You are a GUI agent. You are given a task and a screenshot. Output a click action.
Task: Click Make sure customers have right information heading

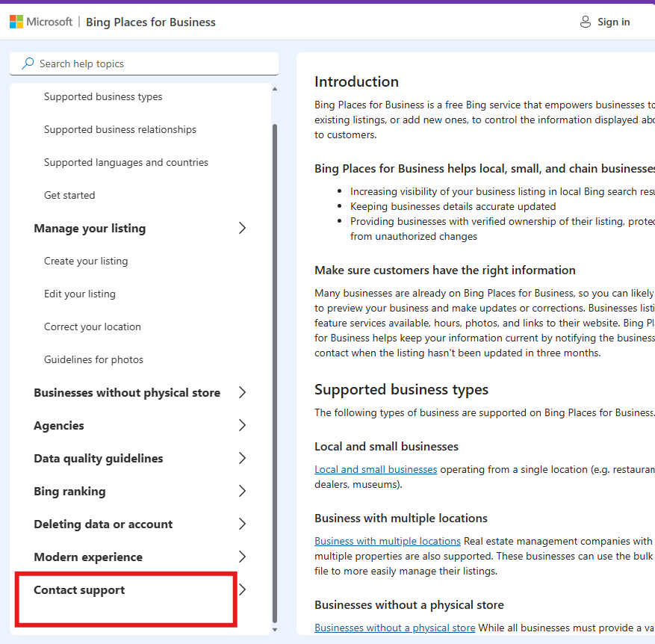pos(445,270)
